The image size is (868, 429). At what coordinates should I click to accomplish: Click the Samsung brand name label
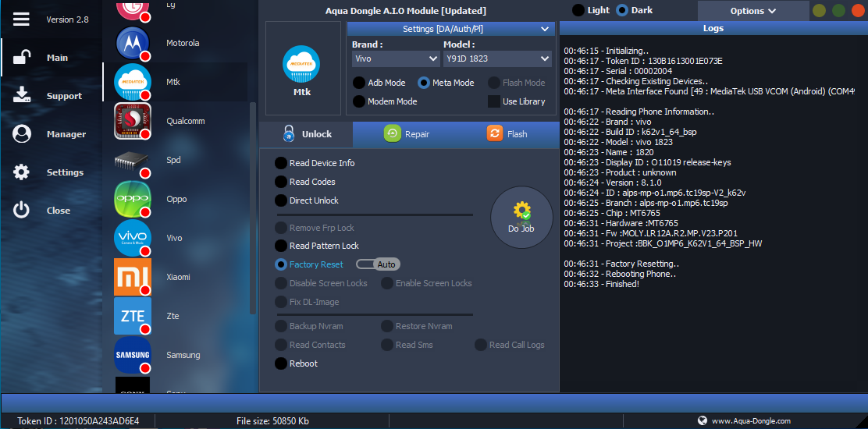coord(183,355)
